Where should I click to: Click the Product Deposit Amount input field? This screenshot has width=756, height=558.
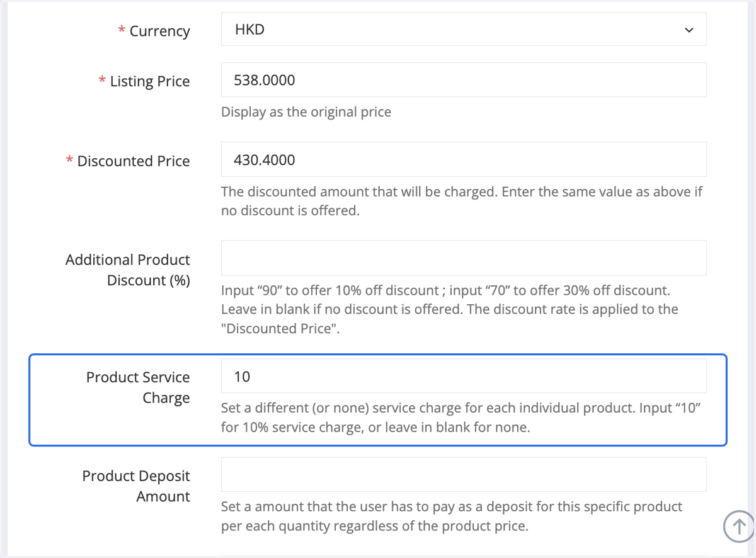tap(464, 474)
